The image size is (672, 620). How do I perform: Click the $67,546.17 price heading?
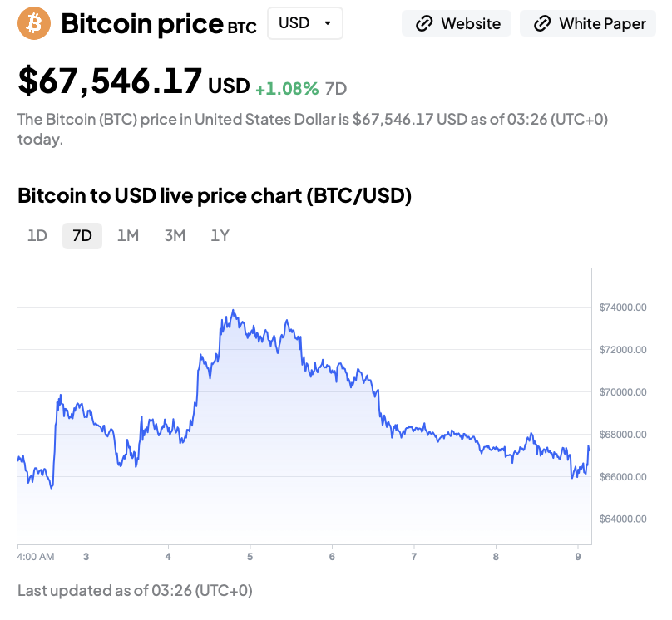coord(111,81)
